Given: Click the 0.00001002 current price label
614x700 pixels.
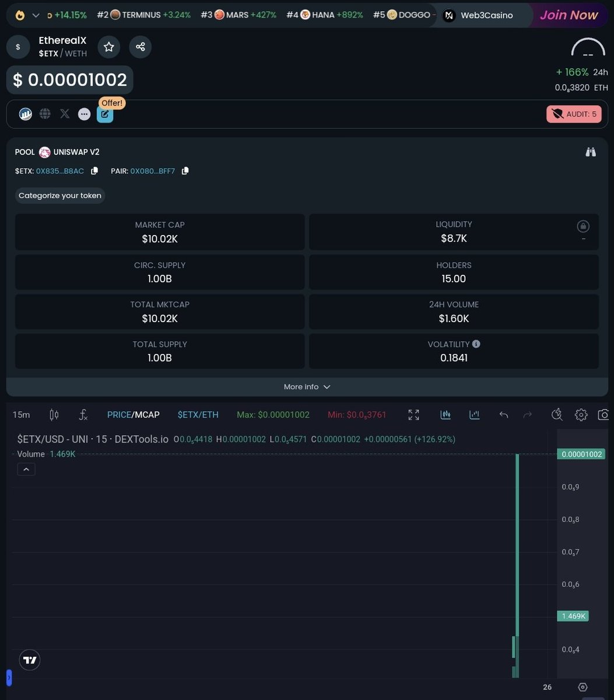Looking at the screenshot, I should point(581,454).
